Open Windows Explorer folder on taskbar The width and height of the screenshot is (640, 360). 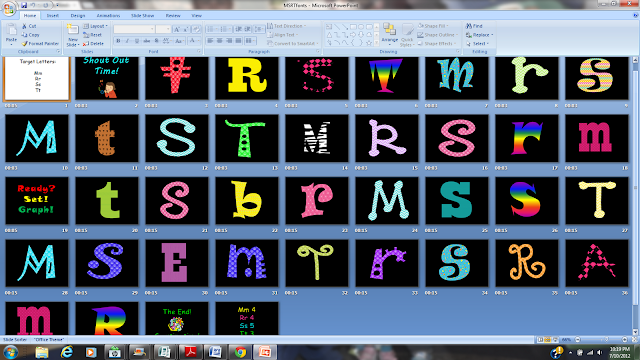tap(42, 352)
